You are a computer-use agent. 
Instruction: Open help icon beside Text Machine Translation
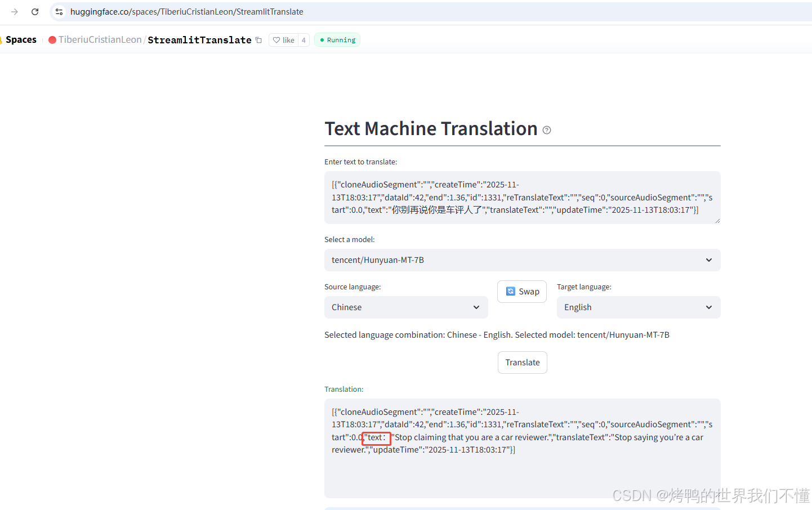(547, 130)
